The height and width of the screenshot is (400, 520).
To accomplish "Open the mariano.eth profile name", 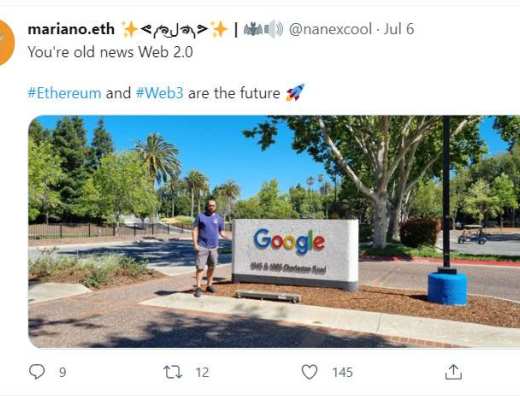I will (71, 29).
